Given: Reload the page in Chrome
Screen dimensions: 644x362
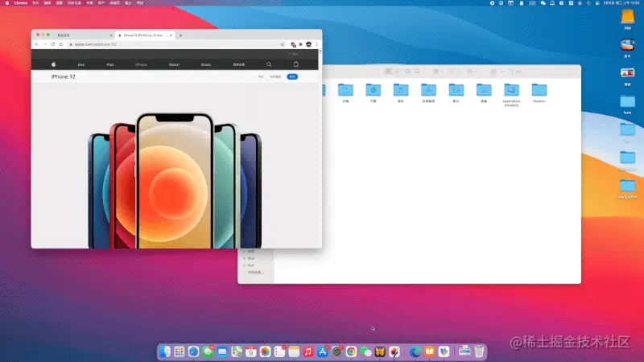Looking at the screenshot, I should 53,44.
